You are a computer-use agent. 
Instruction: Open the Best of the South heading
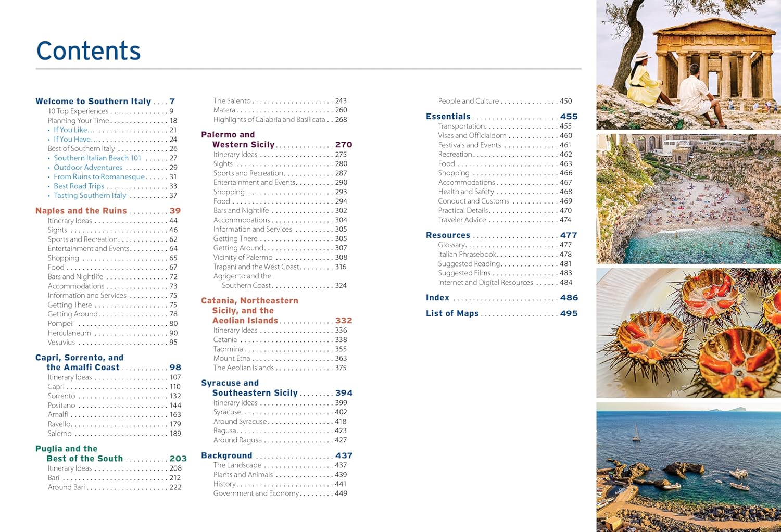click(x=84, y=459)
